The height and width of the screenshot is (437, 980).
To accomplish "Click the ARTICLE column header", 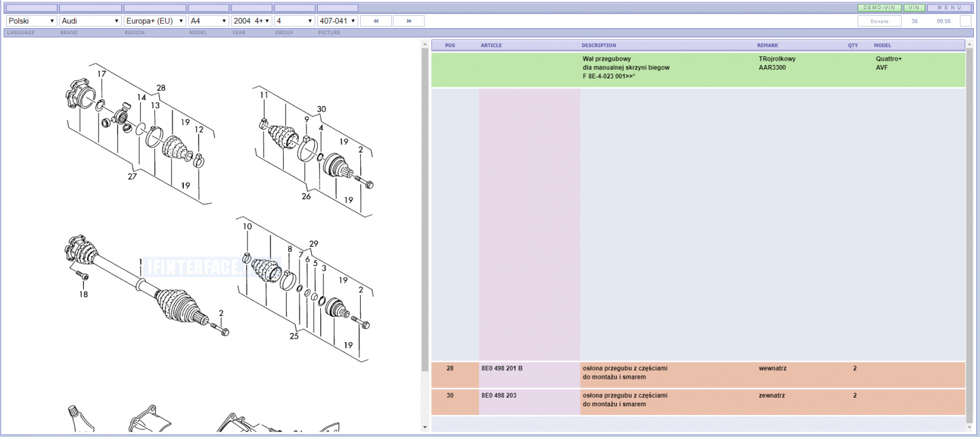I will 491,45.
